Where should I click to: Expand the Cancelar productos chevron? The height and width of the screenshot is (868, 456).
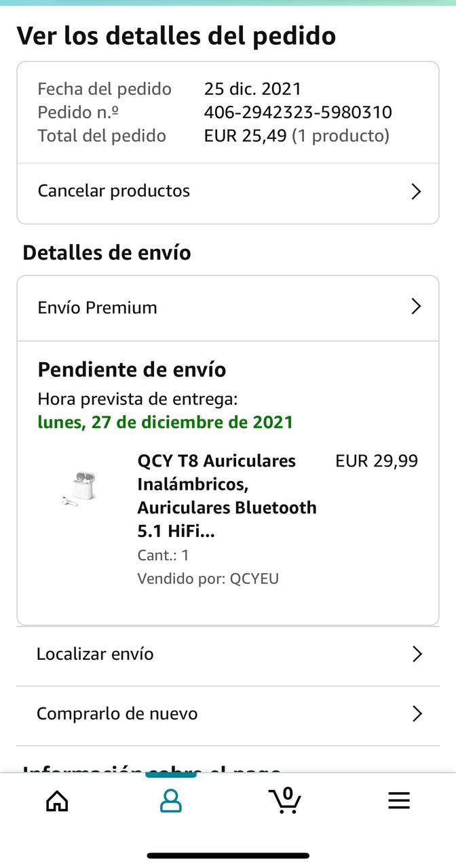tap(417, 191)
